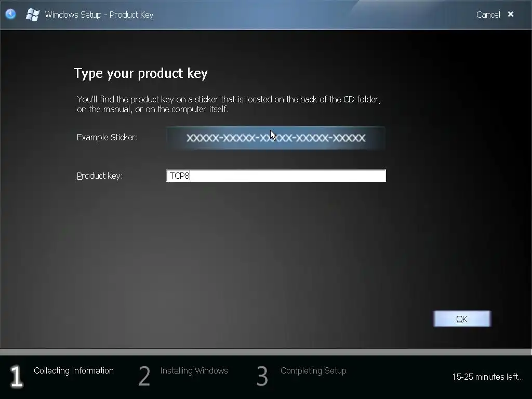Viewport: 532px width, 399px height.
Task: Click the gray setup progress bar
Action: click(x=266, y=352)
